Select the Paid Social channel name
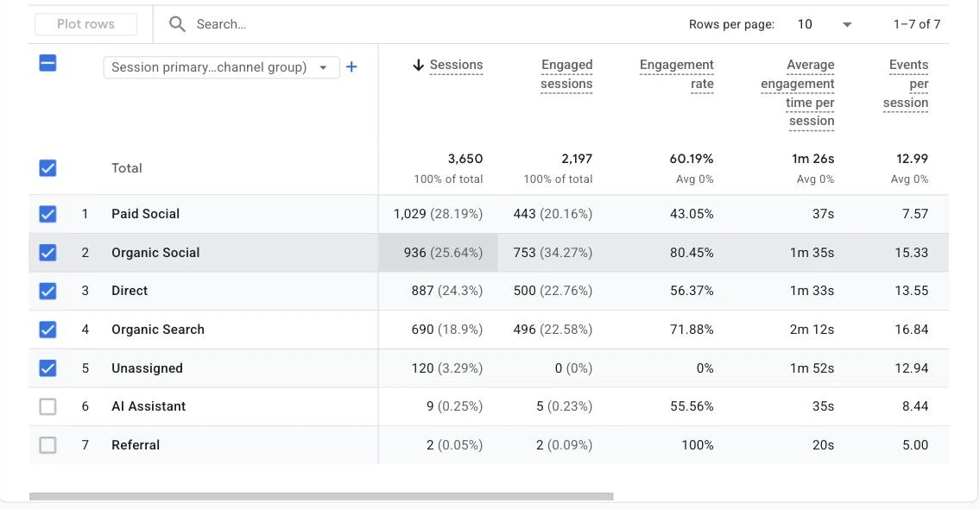The height and width of the screenshot is (509, 980). coord(146,214)
